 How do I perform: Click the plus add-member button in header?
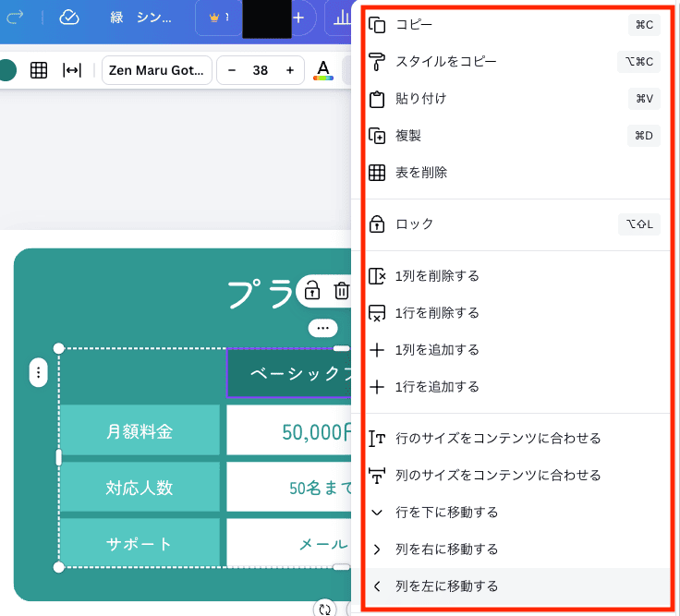[298, 18]
